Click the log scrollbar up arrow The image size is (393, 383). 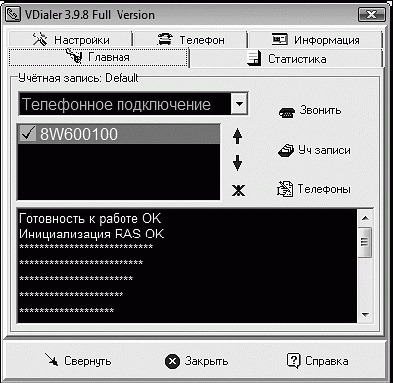[x=365, y=218]
